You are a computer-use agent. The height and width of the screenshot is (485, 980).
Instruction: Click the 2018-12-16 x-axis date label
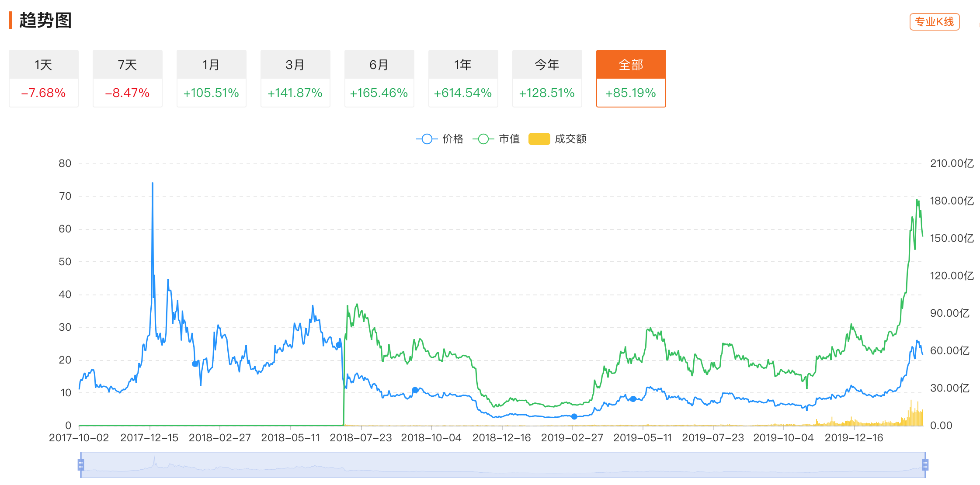(502, 438)
